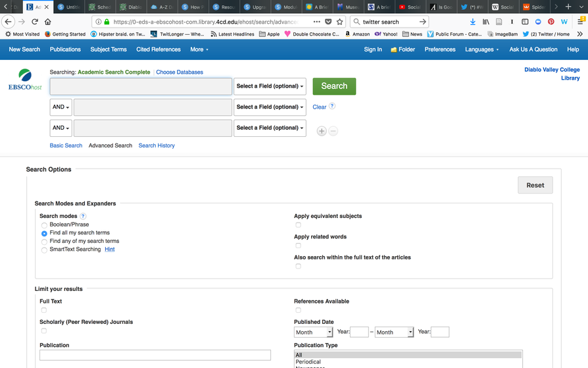Open the Choose Databases link
This screenshot has height=368, width=588.
coord(180,72)
